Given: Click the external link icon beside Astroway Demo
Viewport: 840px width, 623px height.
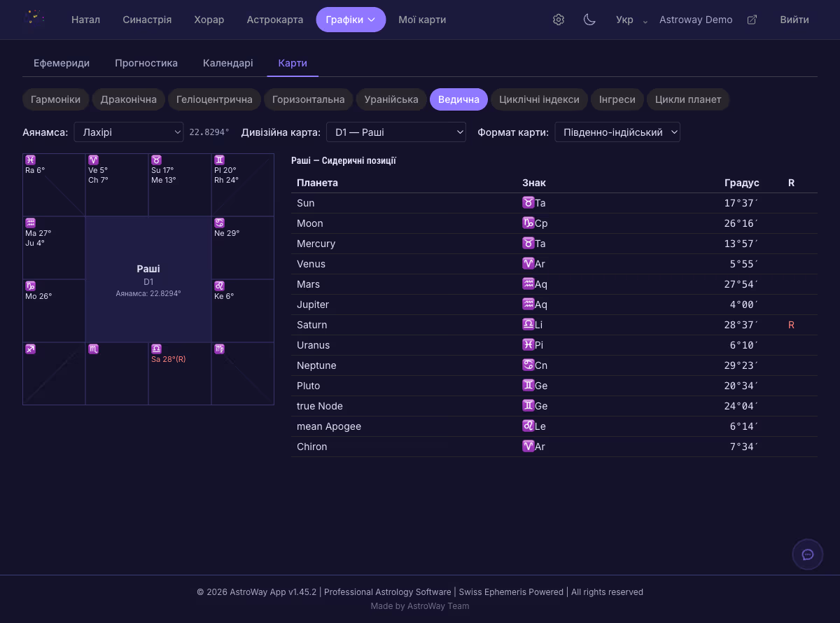Looking at the screenshot, I should pos(752,20).
